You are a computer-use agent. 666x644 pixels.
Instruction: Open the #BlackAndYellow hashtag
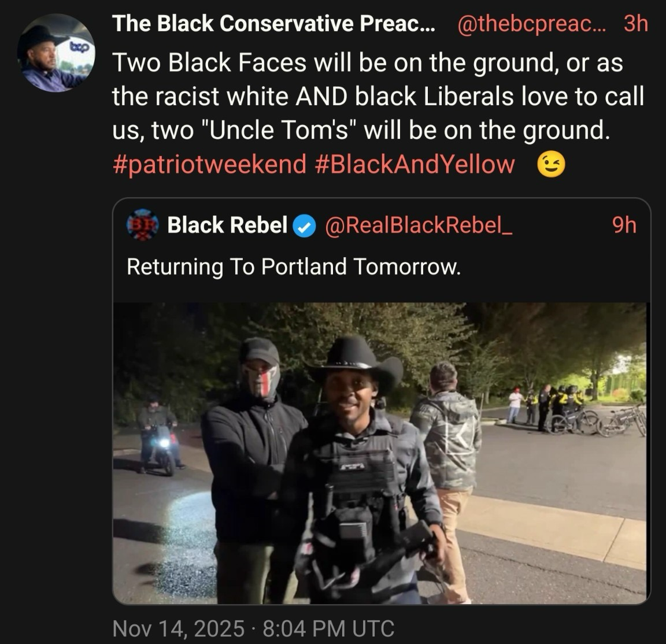tap(415, 164)
